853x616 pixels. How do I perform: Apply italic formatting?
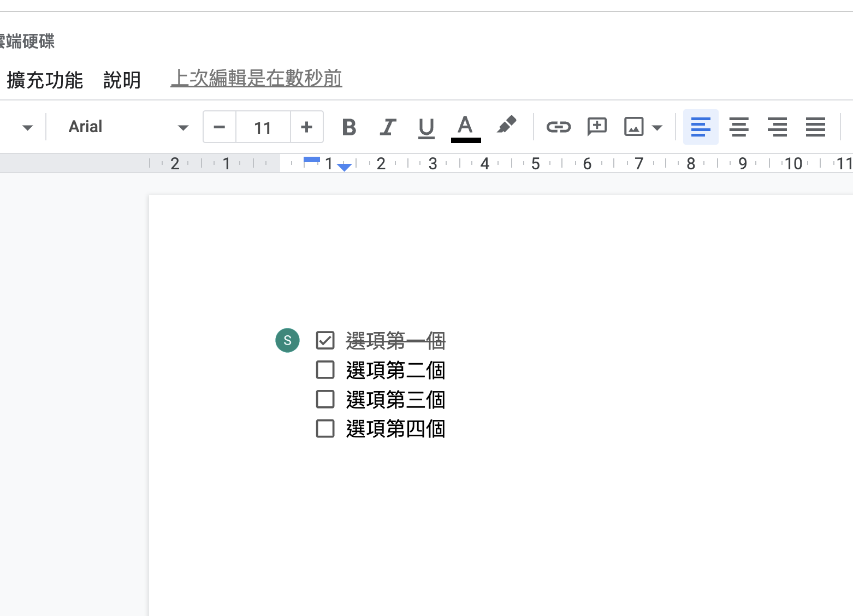click(x=388, y=127)
